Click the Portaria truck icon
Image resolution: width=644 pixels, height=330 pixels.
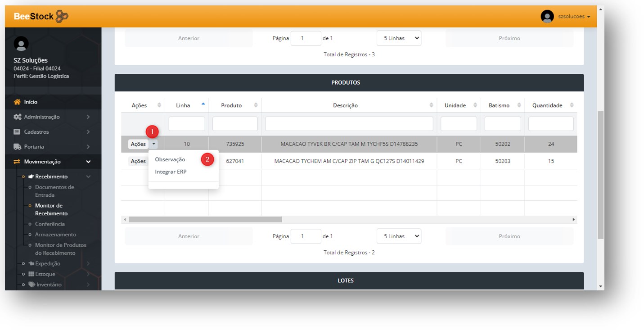point(17,147)
